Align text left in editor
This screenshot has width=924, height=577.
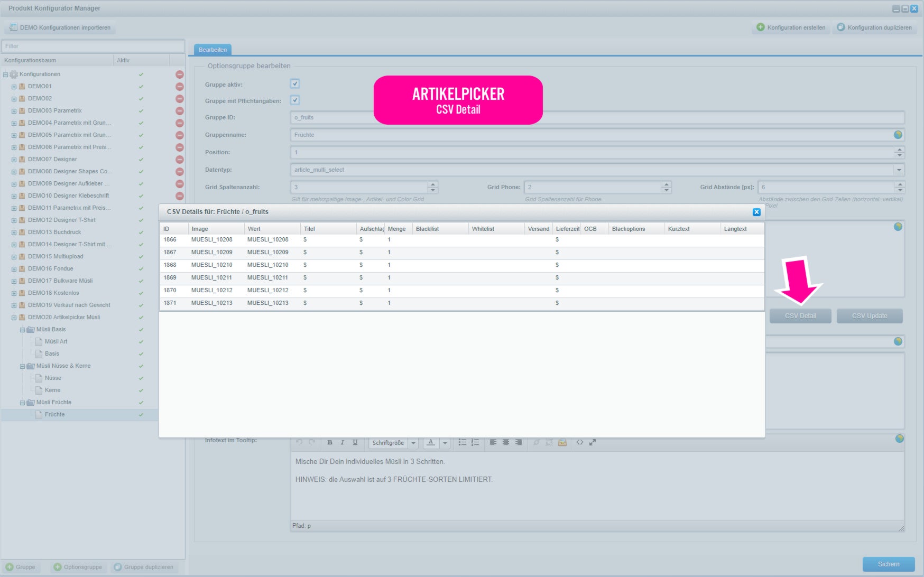(493, 443)
